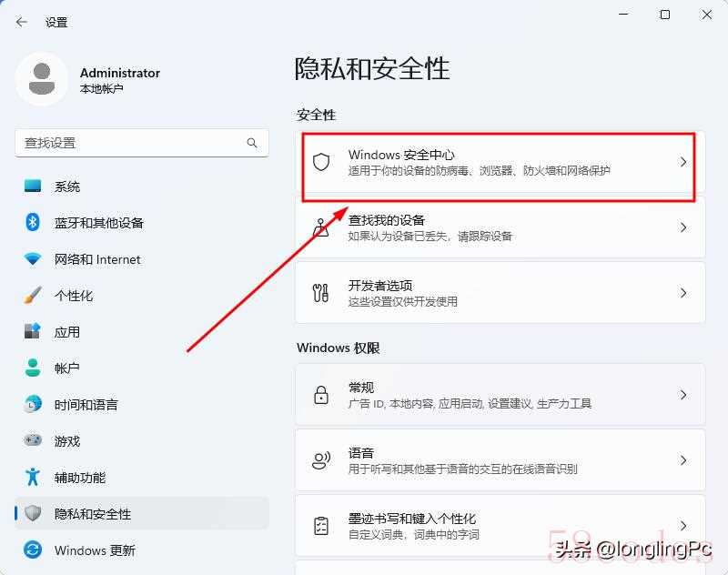Click the Windows 权限 section heading
This screenshot has width=728, height=575.
click(338, 348)
